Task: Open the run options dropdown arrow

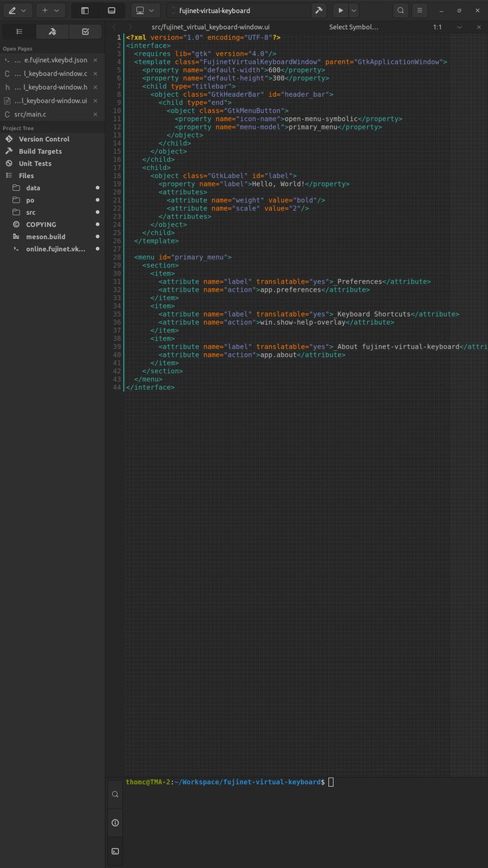Action: click(x=354, y=11)
